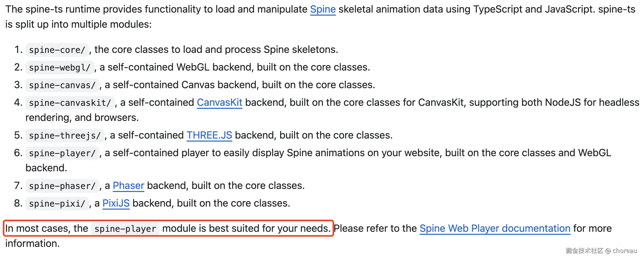Click spine-player code in highlighted sentence
This screenshot has height=261, width=644.
pyautogui.click(x=125, y=229)
